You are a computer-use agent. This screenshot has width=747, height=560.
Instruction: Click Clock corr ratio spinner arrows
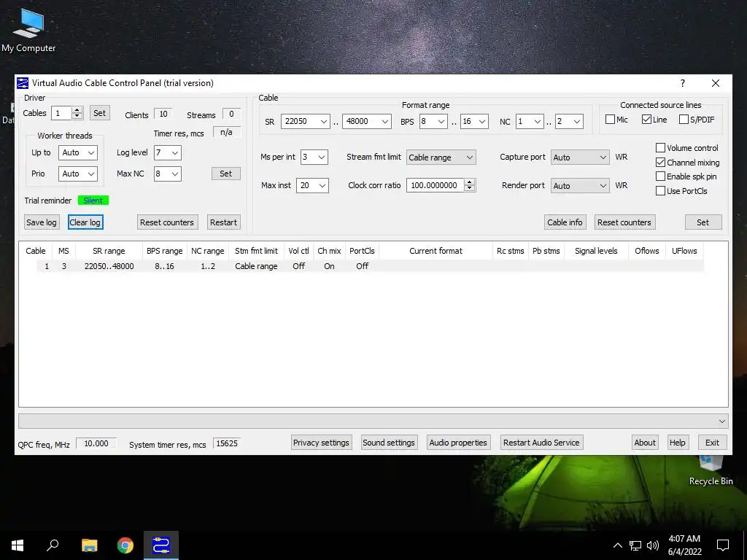click(470, 186)
